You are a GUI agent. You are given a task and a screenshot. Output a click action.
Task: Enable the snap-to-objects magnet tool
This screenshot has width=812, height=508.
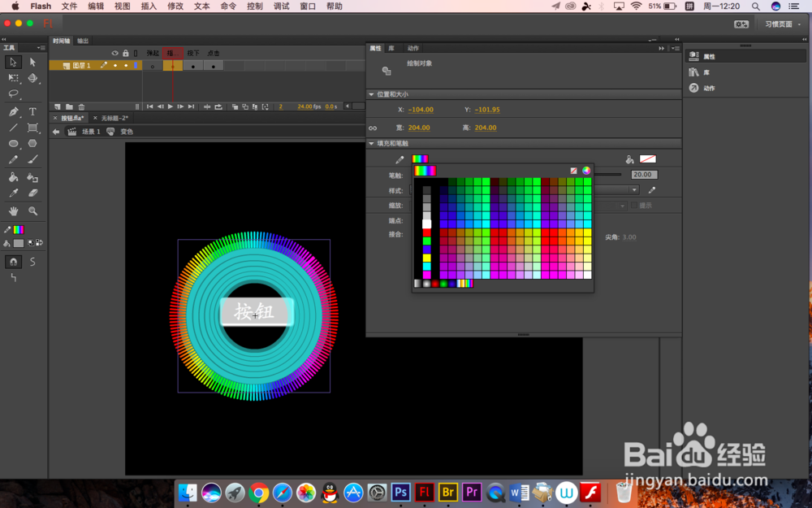[12, 262]
